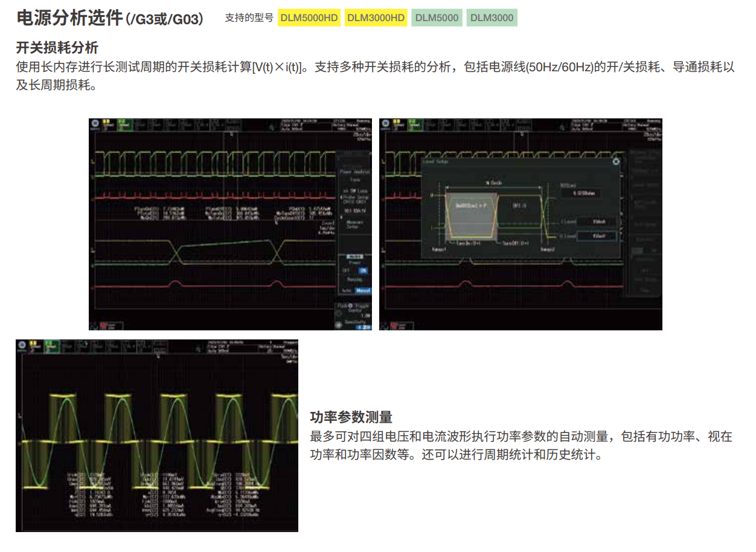Select the DLM5000HD model tag
Viewport: 756px width, 552px height.
(x=309, y=18)
